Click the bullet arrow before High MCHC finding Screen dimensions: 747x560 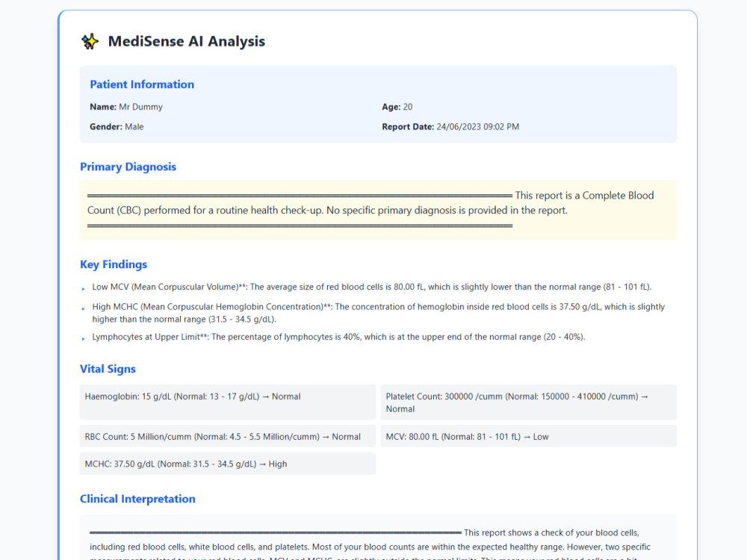84,308
